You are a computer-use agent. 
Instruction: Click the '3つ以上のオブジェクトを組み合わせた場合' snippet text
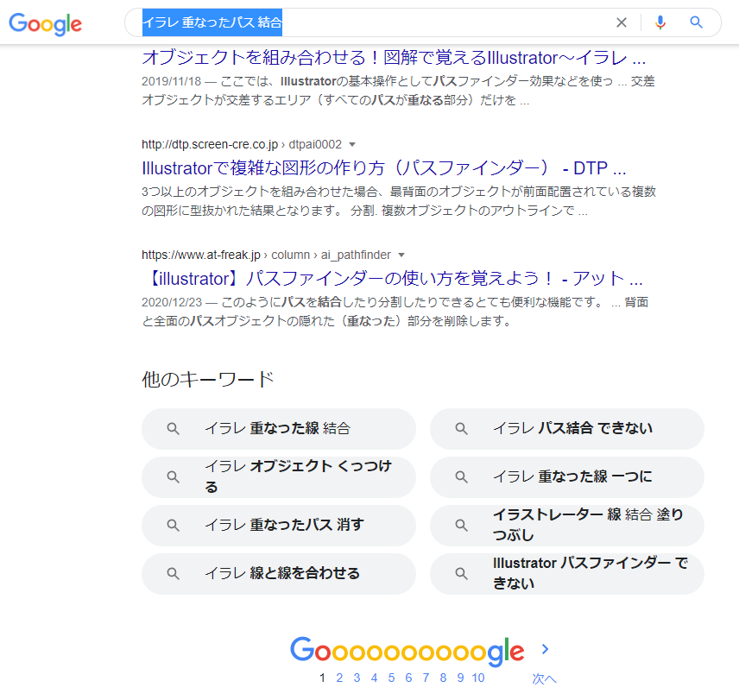coord(399,200)
